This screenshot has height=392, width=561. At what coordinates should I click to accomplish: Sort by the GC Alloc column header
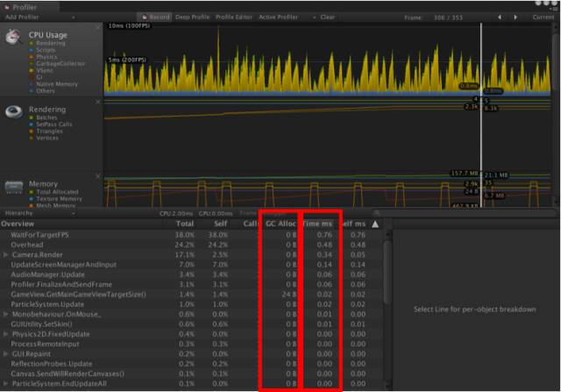[x=280, y=225]
